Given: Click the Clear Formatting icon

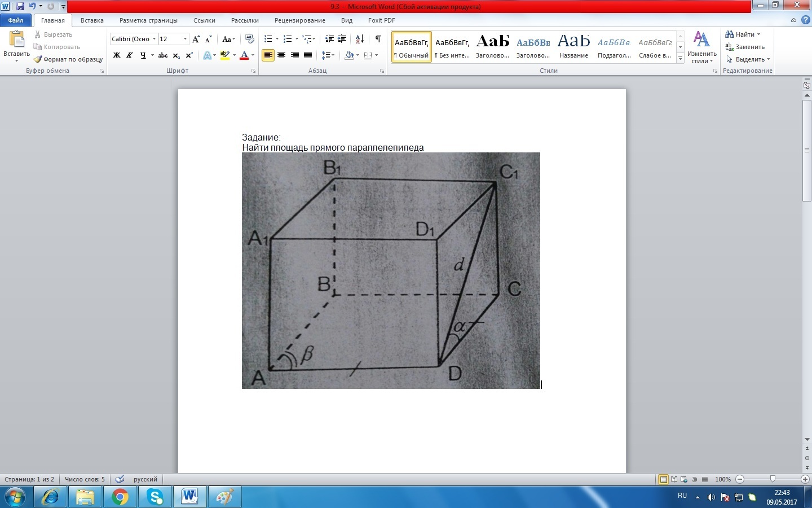Looking at the screenshot, I should (250, 39).
